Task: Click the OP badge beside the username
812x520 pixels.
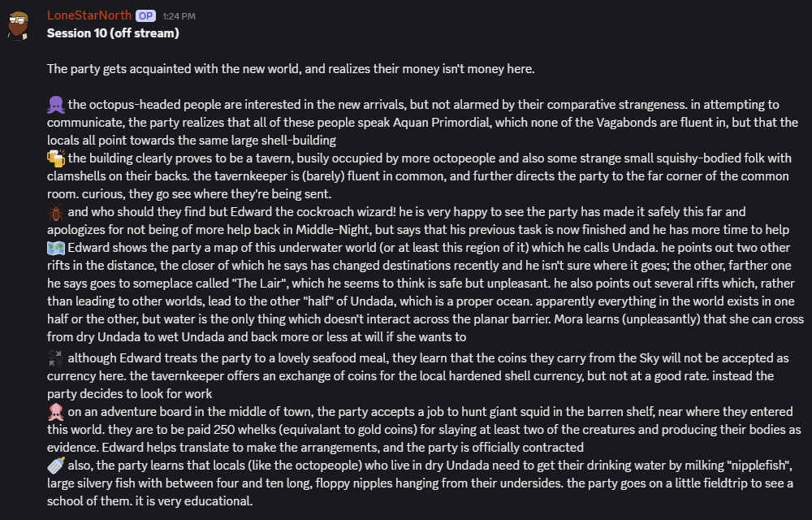Action: (145, 15)
